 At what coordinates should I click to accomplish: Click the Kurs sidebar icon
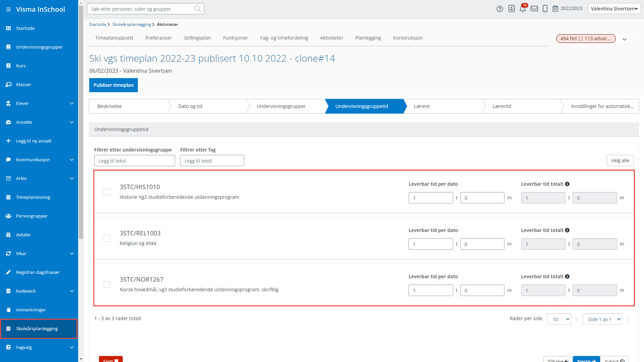pos(8,66)
